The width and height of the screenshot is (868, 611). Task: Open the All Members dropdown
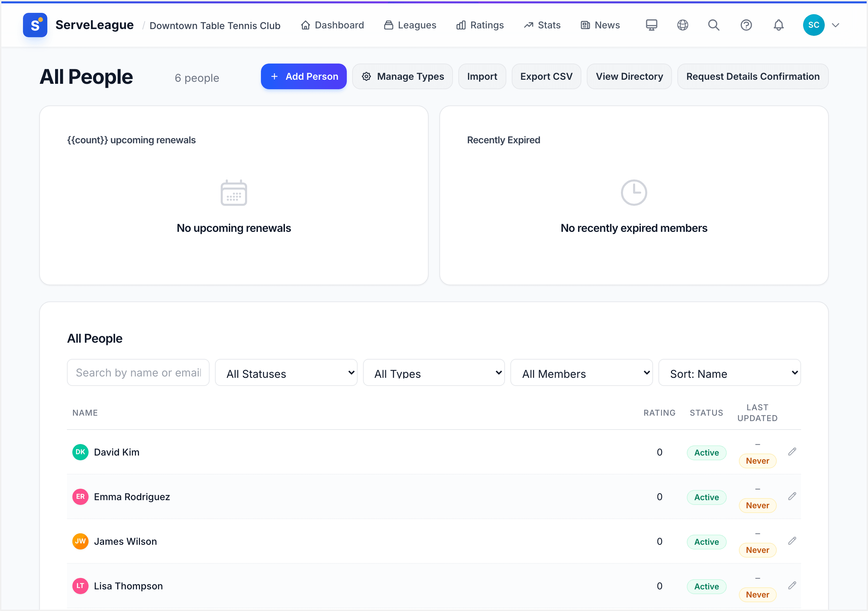[x=581, y=372]
